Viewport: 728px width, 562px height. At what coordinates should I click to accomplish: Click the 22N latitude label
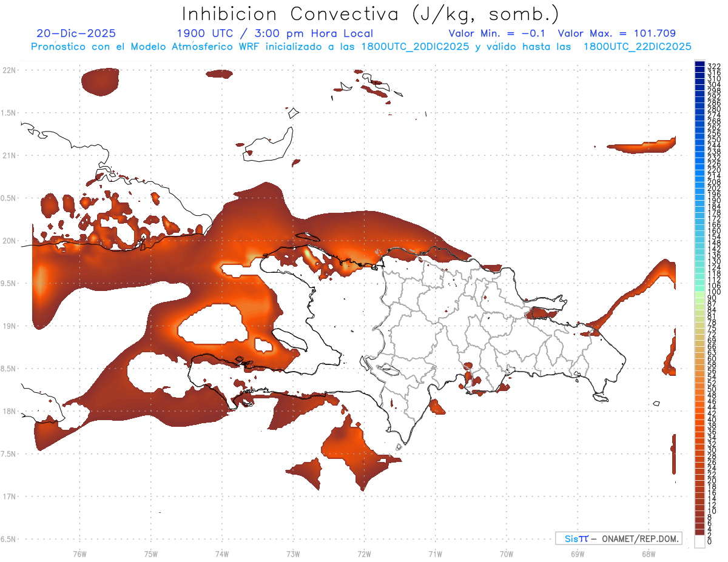pos(9,70)
